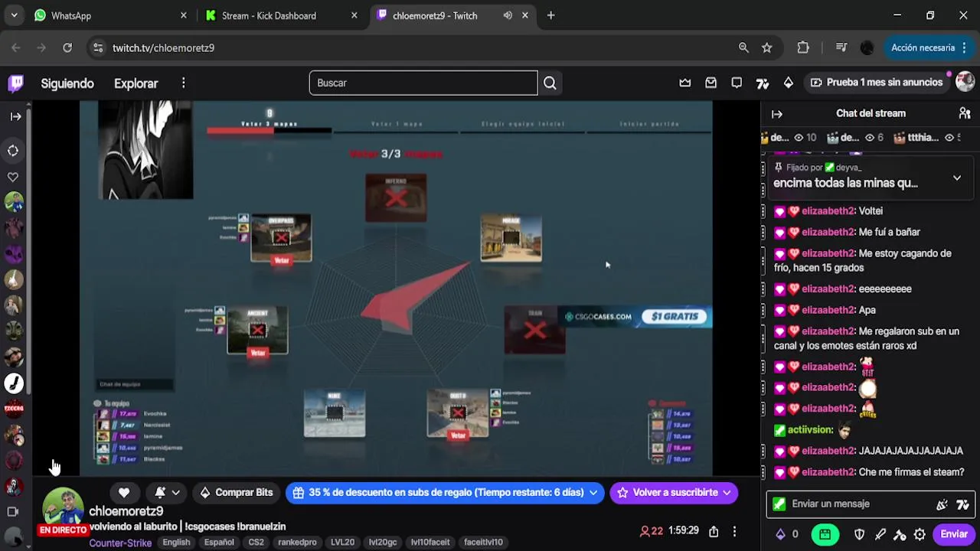The width and height of the screenshot is (980, 551).
Task: Click the Get Bits diamond icon in header
Action: [x=789, y=83]
